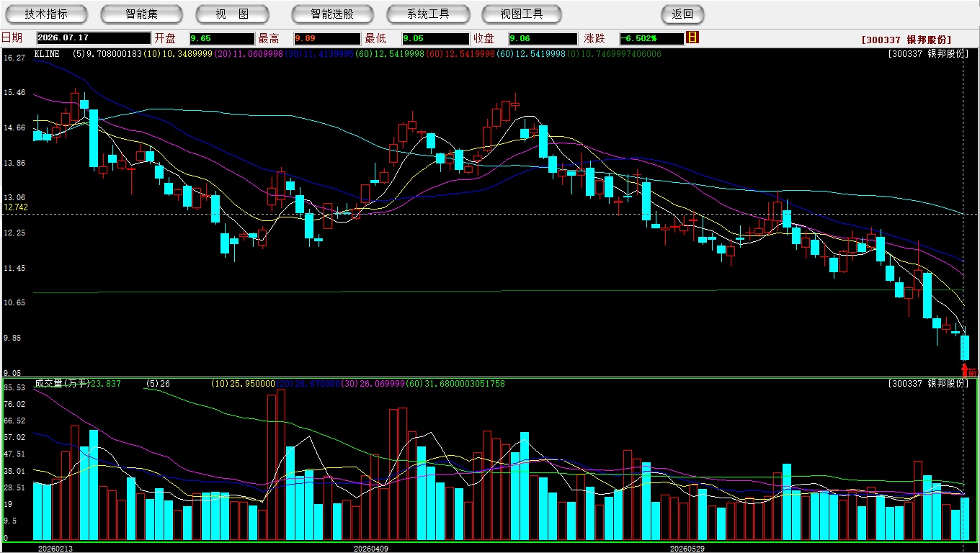
Task: Select the 最高 value field 9.89
Action: pyautogui.click(x=326, y=38)
